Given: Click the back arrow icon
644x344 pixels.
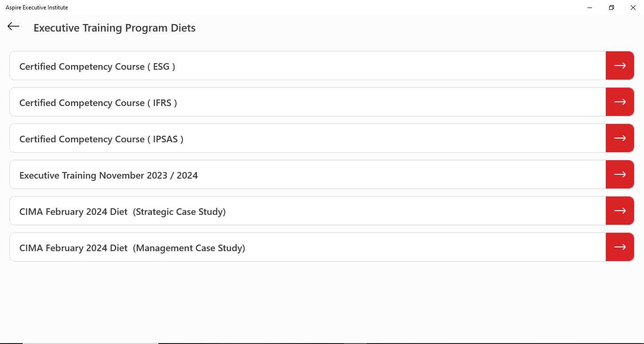Looking at the screenshot, I should click(13, 26).
